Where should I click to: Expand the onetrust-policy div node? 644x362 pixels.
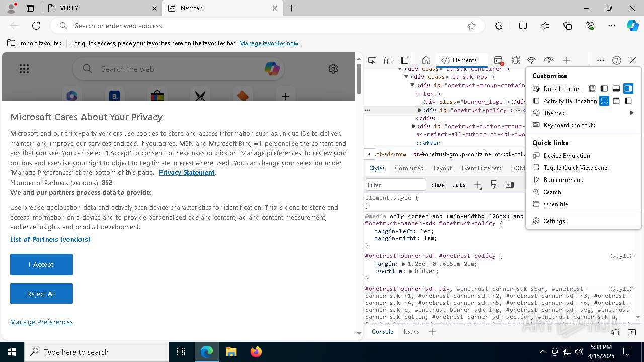pyautogui.click(x=420, y=110)
